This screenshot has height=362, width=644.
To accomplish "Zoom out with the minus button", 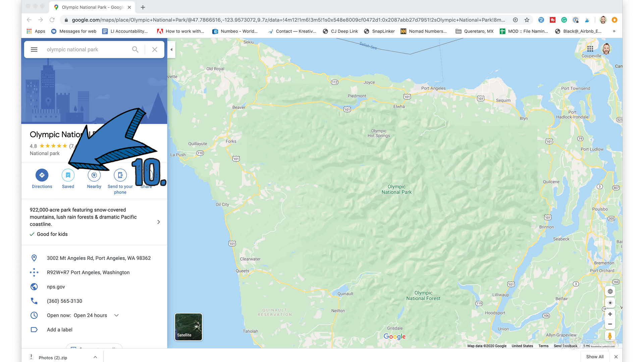I will (610, 324).
